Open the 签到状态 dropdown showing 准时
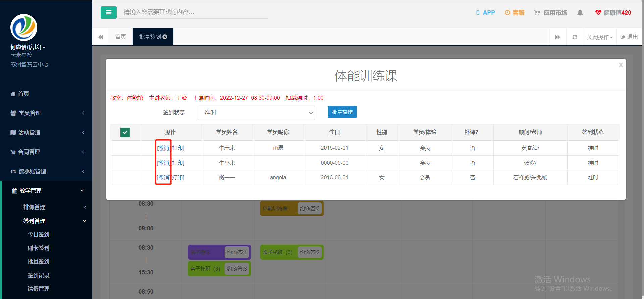Image resolution: width=644 pixels, height=299 pixels. point(256,113)
